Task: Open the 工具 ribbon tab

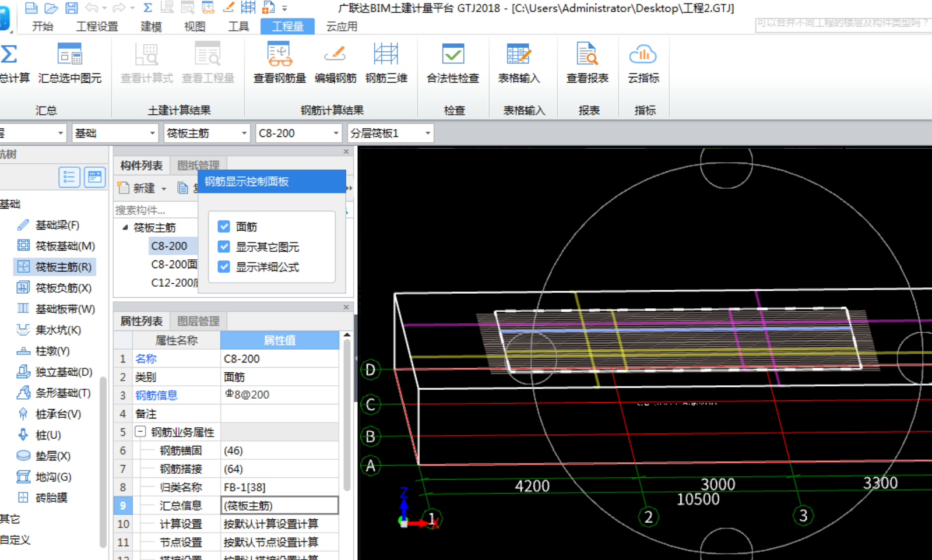Action: [x=238, y=26]
